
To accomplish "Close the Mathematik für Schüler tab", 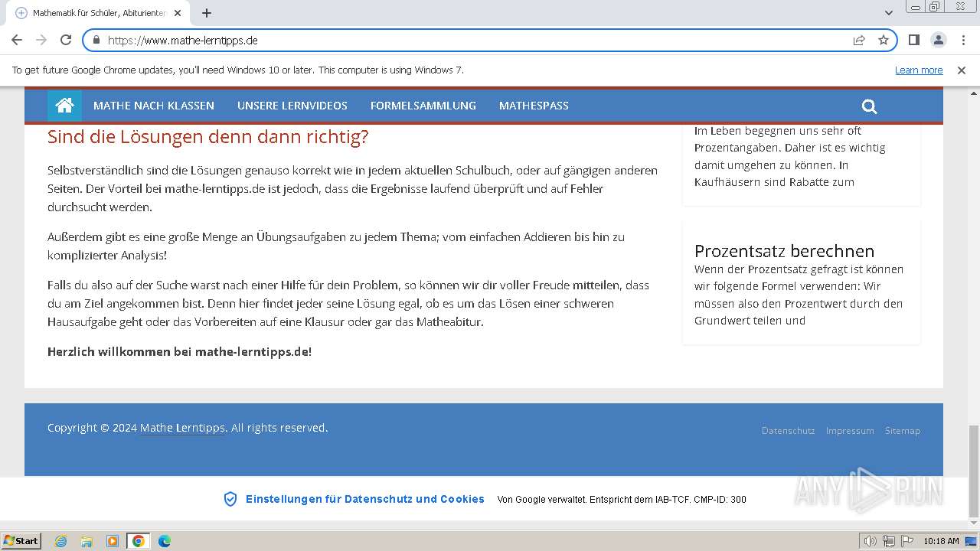I will pos(178,13).
